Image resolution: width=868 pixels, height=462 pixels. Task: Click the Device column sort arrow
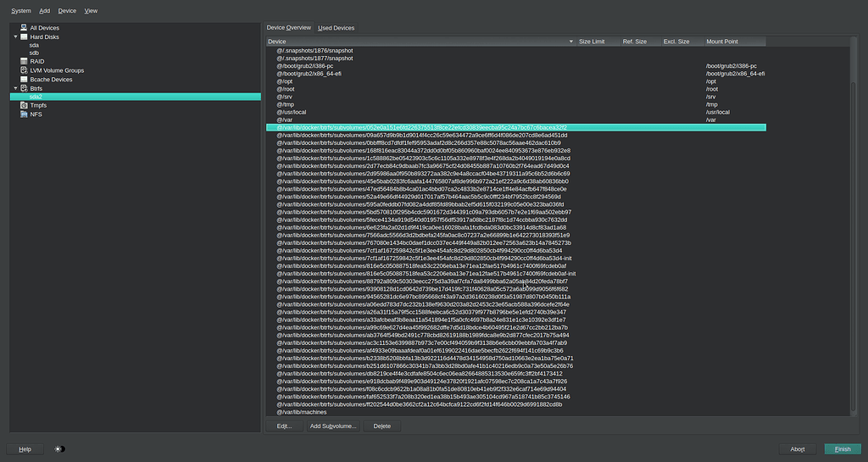(570, 41)
